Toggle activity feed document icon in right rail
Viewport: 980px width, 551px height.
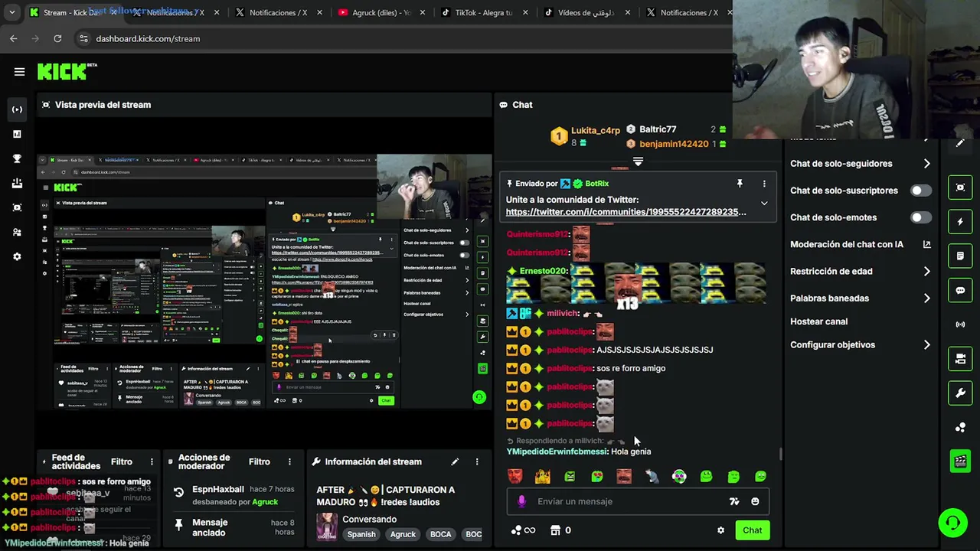pos(960,256)
